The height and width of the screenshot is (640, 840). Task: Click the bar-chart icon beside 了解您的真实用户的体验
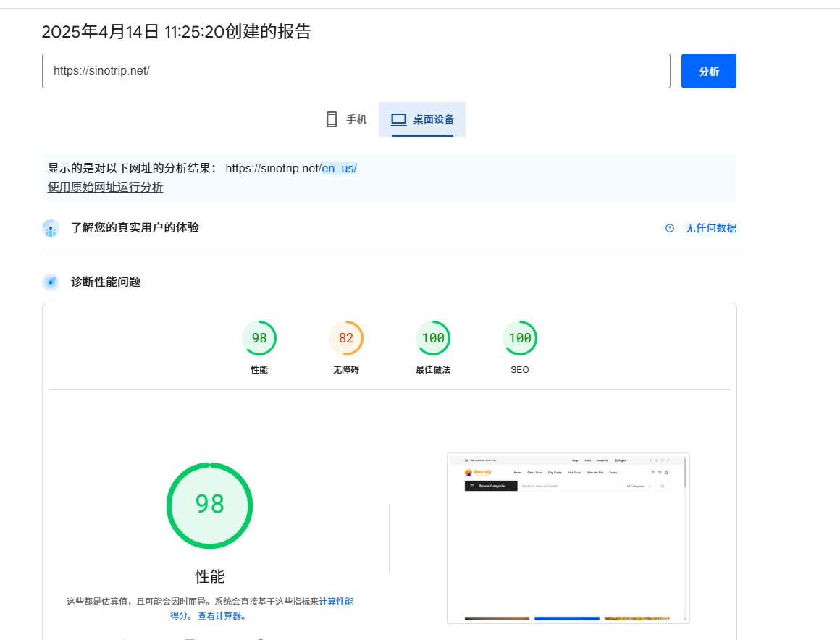[x=51, y=228]
